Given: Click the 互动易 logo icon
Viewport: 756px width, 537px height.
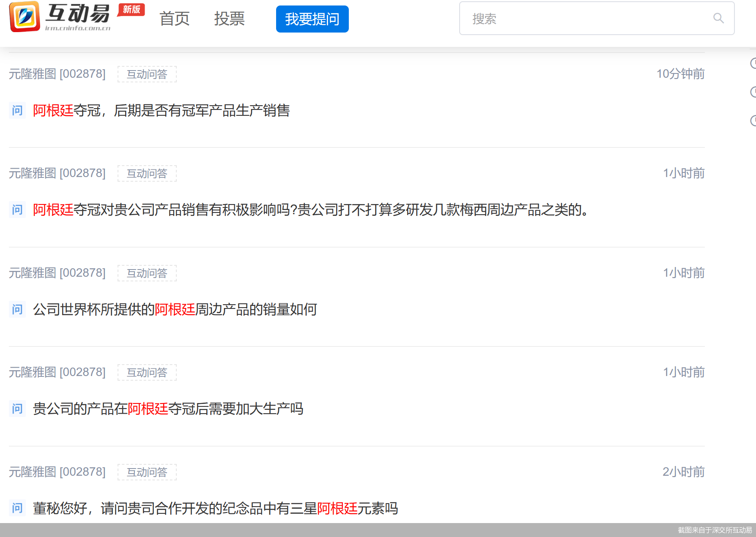Looking at the screenshot, I should coord(25,17).
